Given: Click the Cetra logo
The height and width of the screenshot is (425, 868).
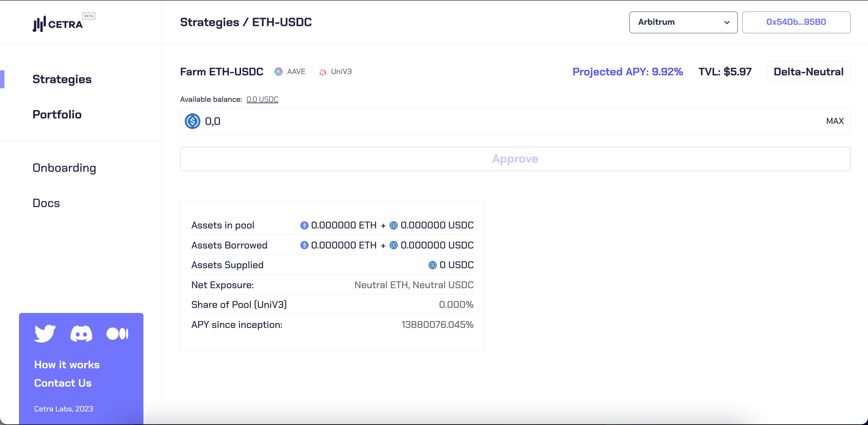Looking at the screenshot, I should click(58, 23).
